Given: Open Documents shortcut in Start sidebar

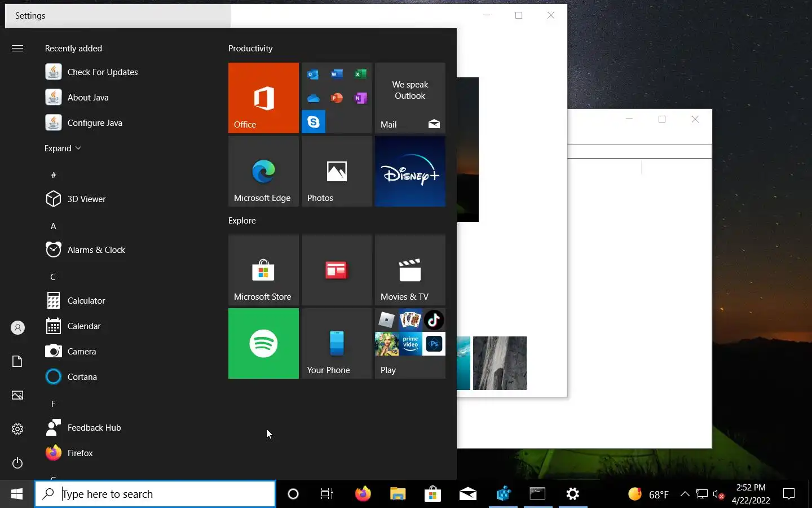Looking at the screenshot, I should (x=17, y=361).
